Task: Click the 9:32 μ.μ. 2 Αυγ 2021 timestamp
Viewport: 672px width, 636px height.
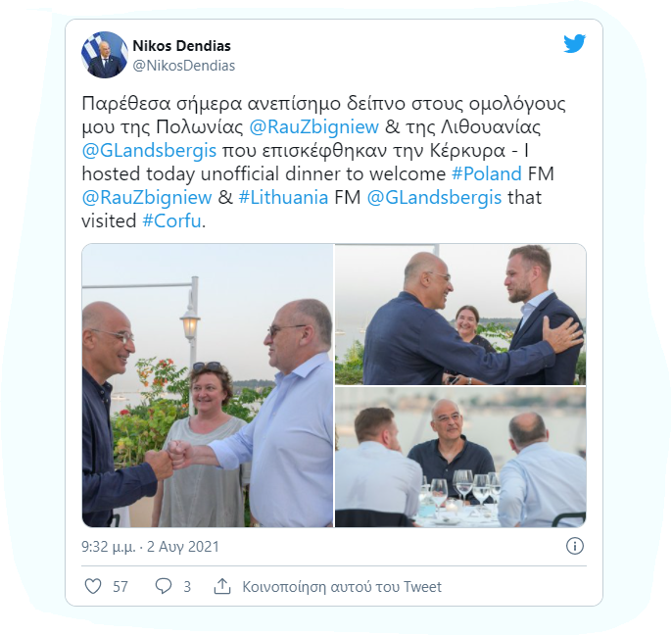Action: 150,547
